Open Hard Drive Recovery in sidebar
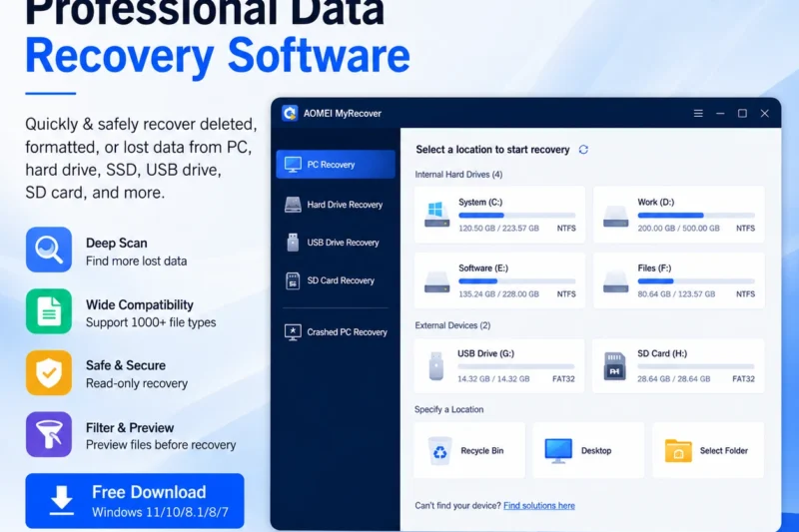Viewport: 799px width, 532px height. (x=336, y=205)
